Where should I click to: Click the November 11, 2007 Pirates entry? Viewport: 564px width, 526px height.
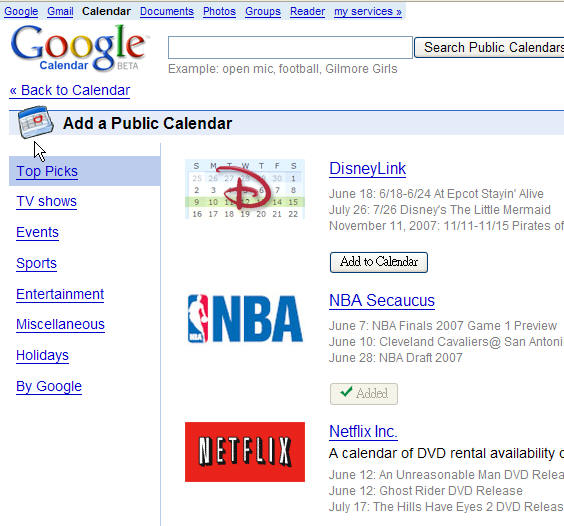[446, 226]
